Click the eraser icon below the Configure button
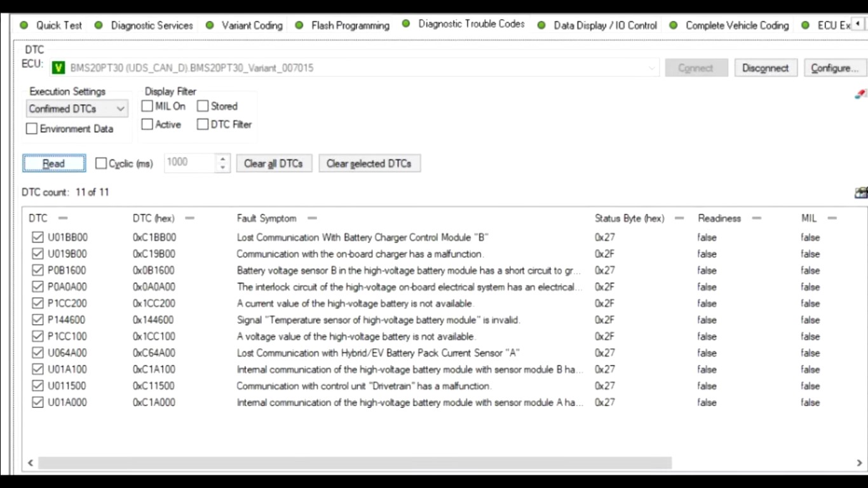Image resolution: width=868 pixels, height=488 pixels. [860, 94]
